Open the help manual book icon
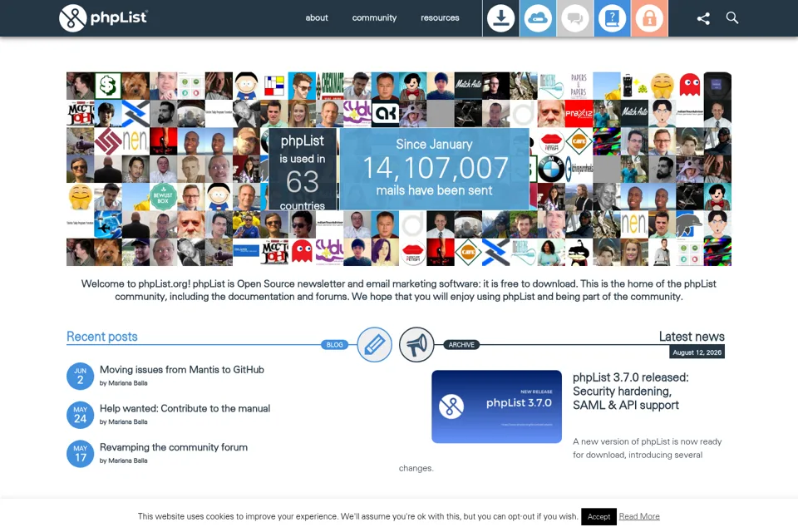The image size is (798, 532). pyautogui.click(x=613, y=18)
